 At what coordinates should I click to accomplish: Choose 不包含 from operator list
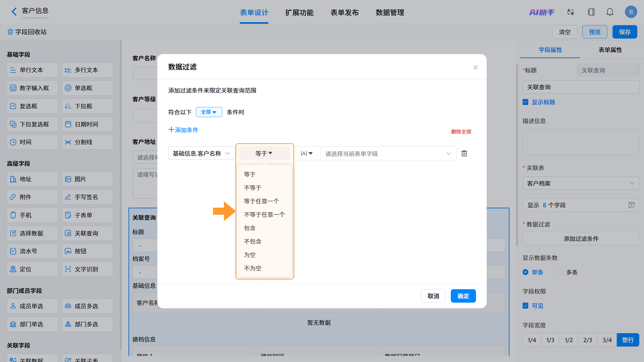click(264, 242)
